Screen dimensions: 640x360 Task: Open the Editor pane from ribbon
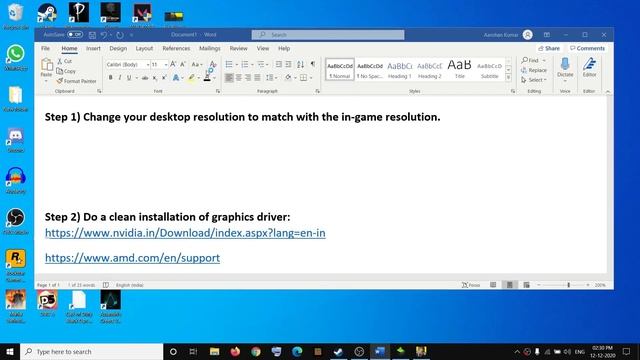pos(589,67)
